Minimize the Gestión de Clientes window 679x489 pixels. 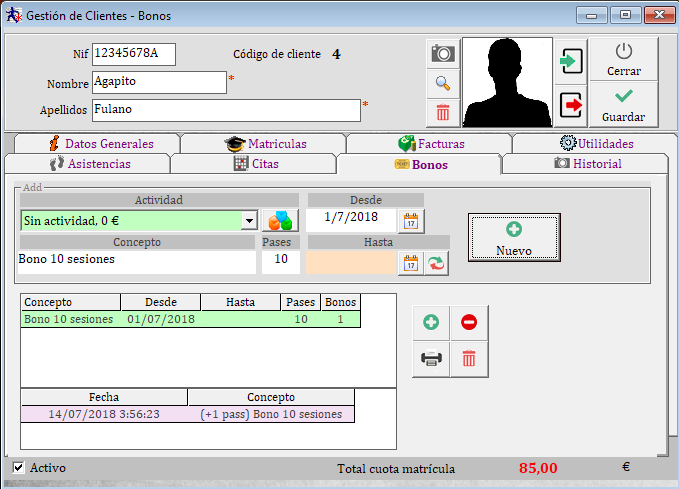[592, 15]
